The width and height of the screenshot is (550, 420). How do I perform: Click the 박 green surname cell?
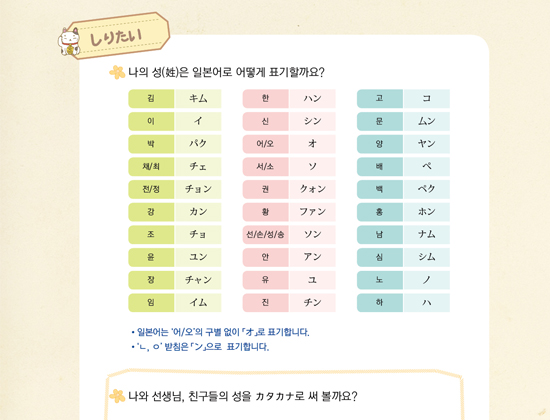(x=151, y=144)
